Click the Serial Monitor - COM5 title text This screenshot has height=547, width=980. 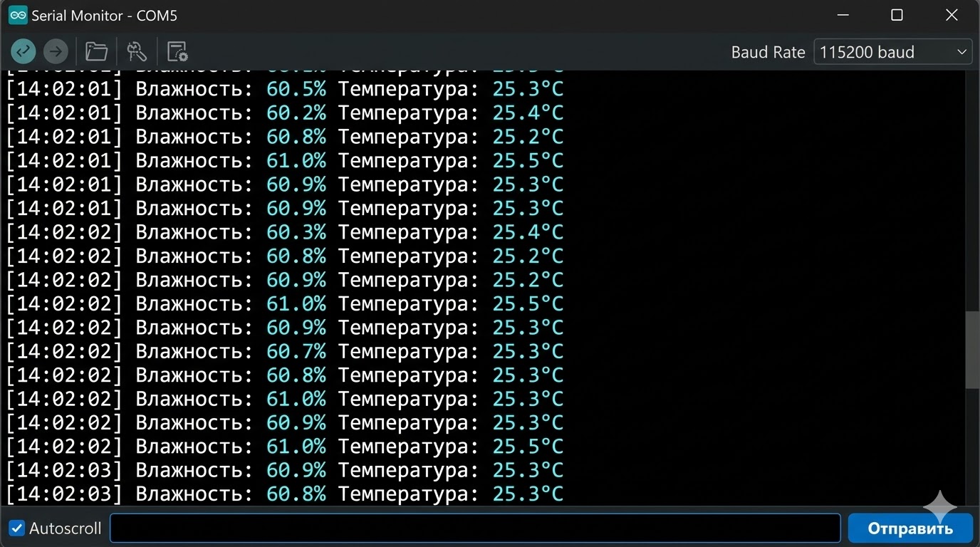pyautogui.click(x=104, y=15)
